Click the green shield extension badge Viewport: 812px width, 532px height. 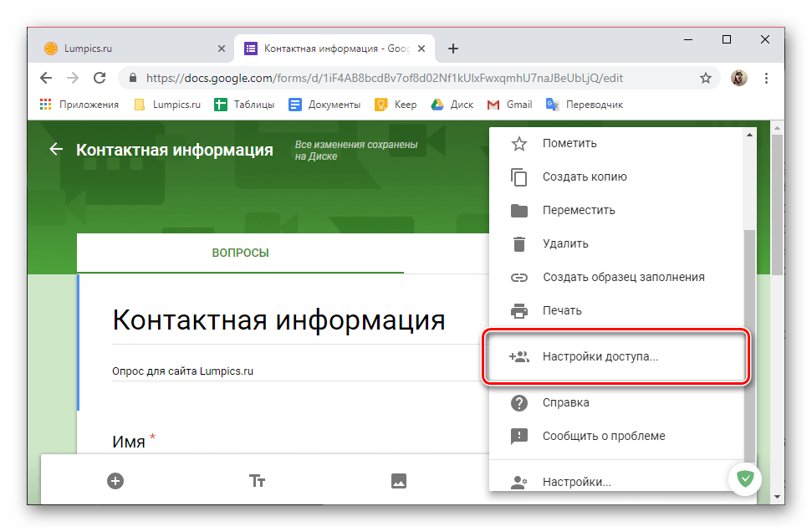coord(745,478)
